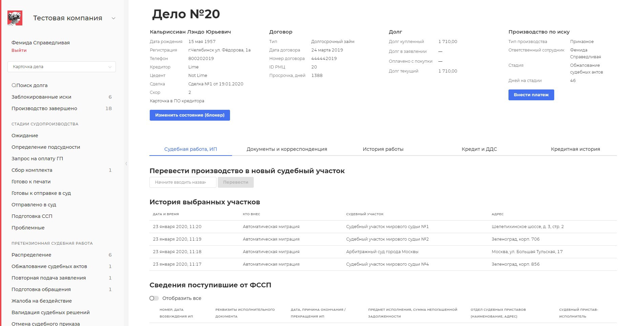Click the Выйти logout link

point(19,50)
